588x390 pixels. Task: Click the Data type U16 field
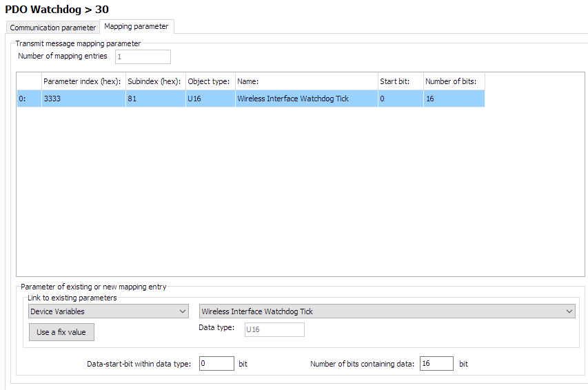tap(274, 329)
